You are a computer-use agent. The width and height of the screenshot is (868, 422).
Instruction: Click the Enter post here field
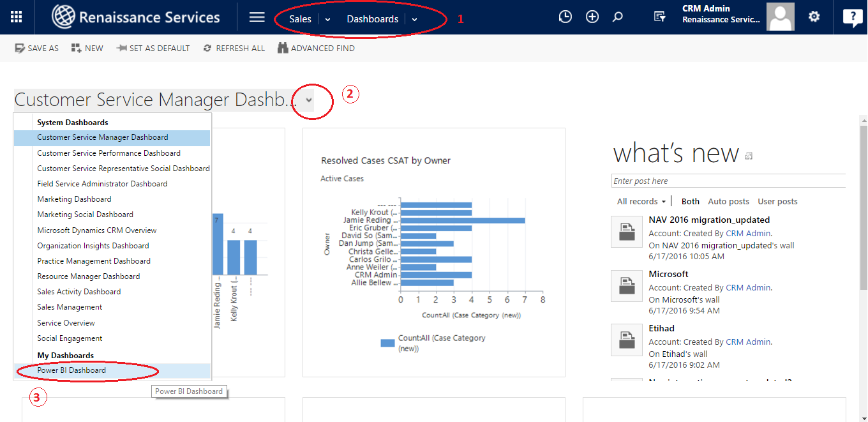[x=728, y=181]
